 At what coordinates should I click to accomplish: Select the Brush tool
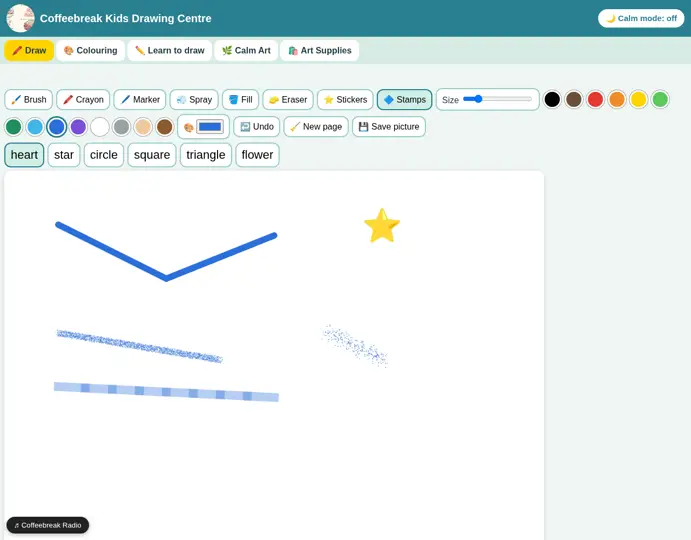(29, 100)
